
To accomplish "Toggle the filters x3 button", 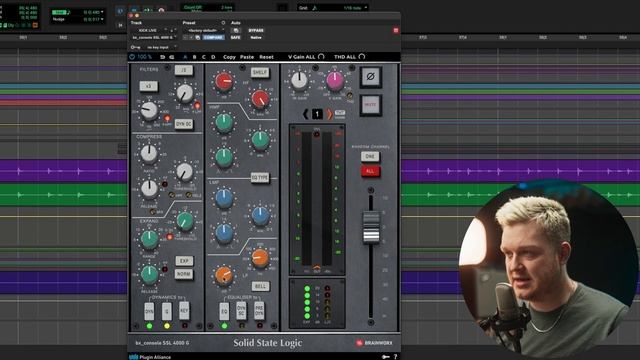I will coord(149,87).
